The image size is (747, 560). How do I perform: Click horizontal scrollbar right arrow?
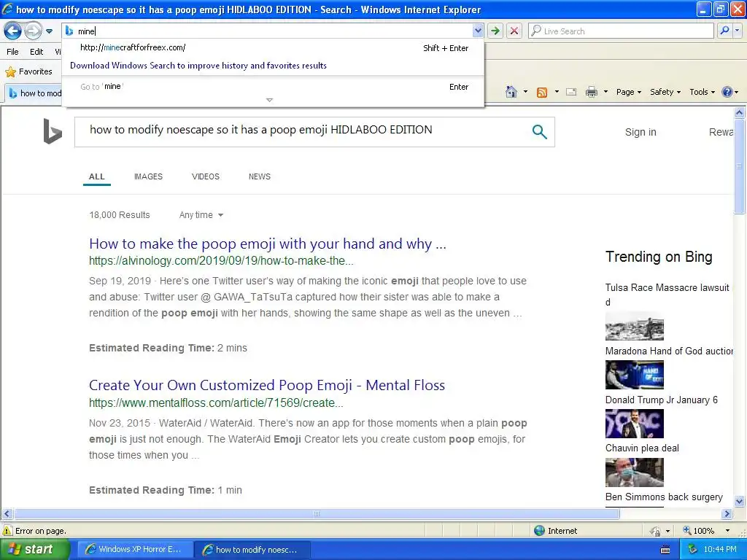click(727, 514)
